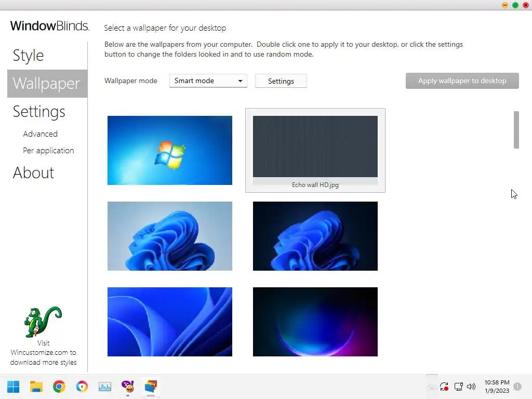Open the purple smiley messenger taskbar icon
532x399 pixels.
(128, 386)
